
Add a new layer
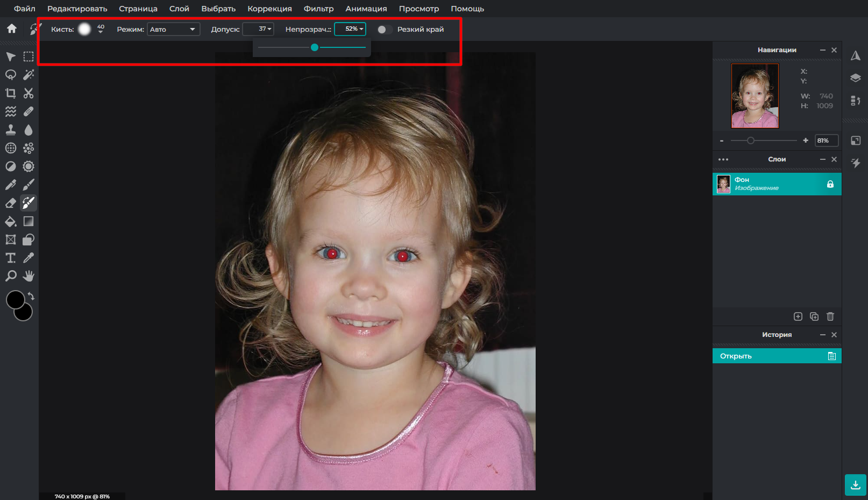click(798, 316)
